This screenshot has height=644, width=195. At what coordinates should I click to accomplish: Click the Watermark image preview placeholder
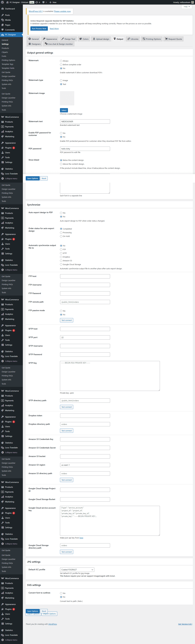(67, 98)
